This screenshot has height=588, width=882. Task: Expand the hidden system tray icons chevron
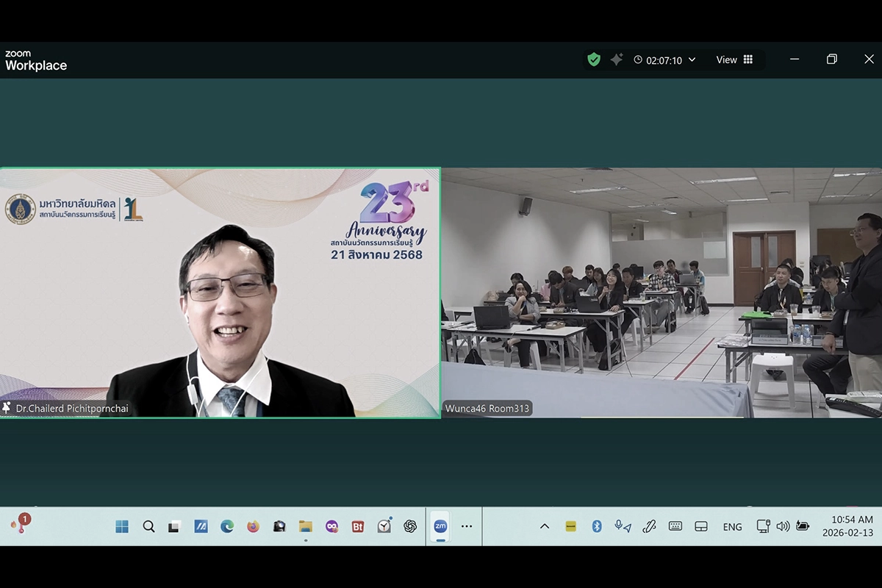click(545, 526)
